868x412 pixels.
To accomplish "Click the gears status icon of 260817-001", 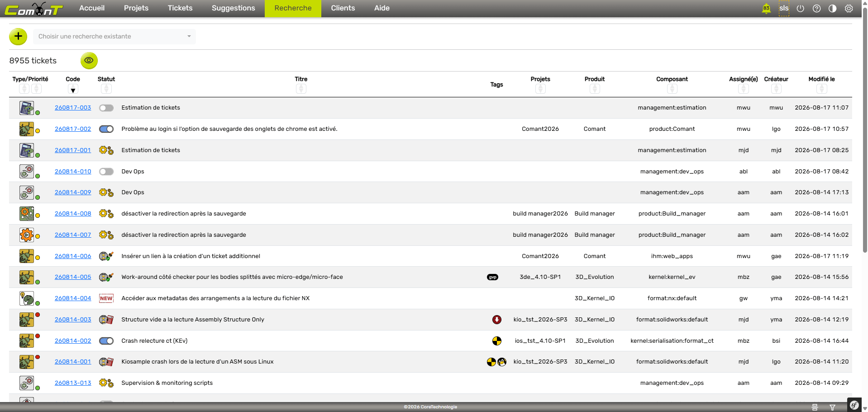I will (106, 150).
